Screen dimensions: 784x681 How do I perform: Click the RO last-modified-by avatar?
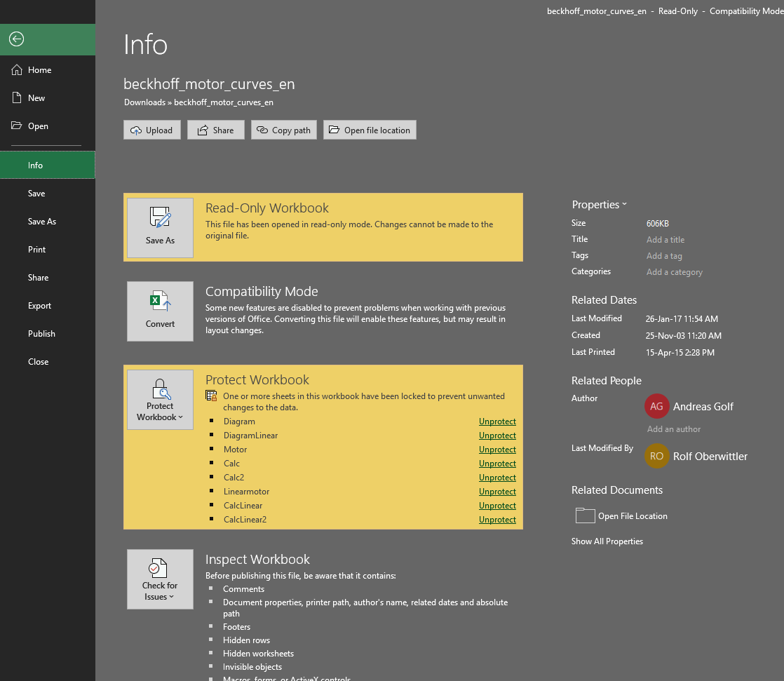tap(656, 456)
